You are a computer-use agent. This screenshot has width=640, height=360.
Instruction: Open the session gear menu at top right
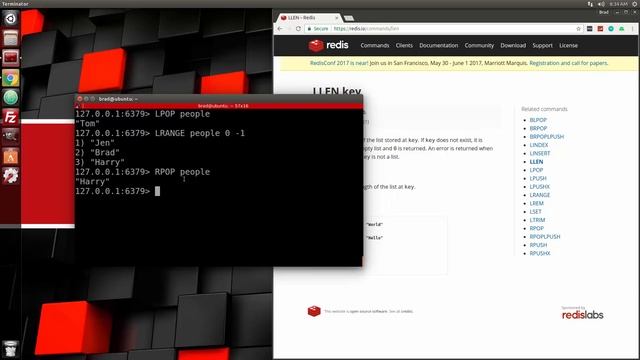pyautogui.click(x=635, y=4)
